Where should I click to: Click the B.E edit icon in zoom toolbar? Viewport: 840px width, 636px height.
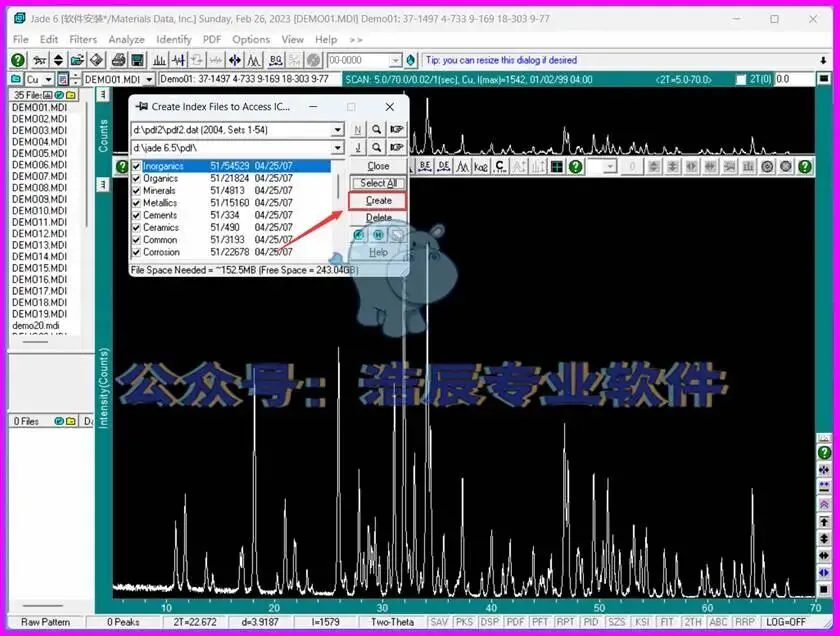point(425,167)
